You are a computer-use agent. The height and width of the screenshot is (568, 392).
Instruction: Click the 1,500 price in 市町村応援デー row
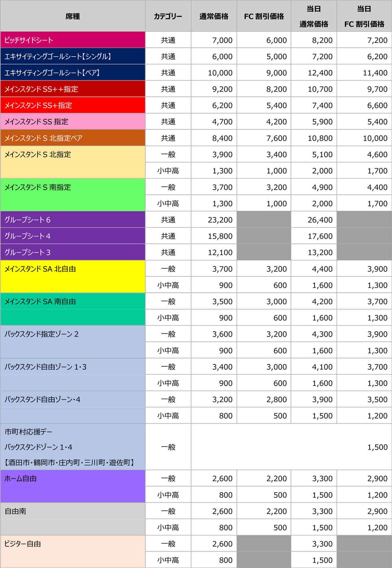tap(377, 447)
